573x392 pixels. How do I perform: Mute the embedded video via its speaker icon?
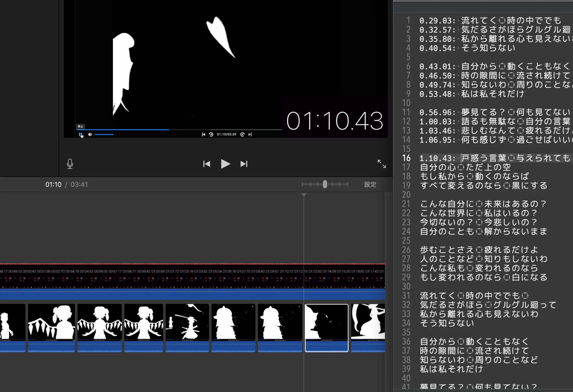pos(90,134)
